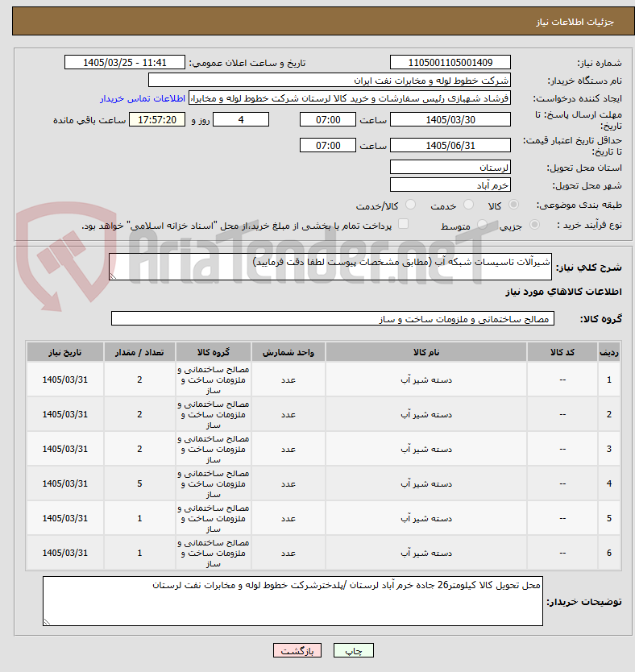Click the price validity time 07:00 field
The image size is (635, 672).
click(x=328, y=145)
